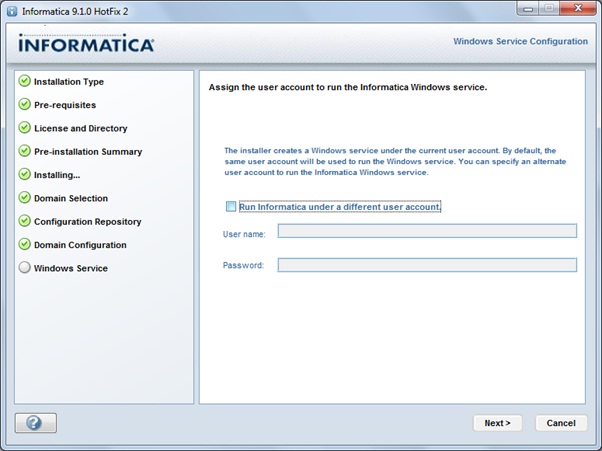Click inside the Password field

427,265
